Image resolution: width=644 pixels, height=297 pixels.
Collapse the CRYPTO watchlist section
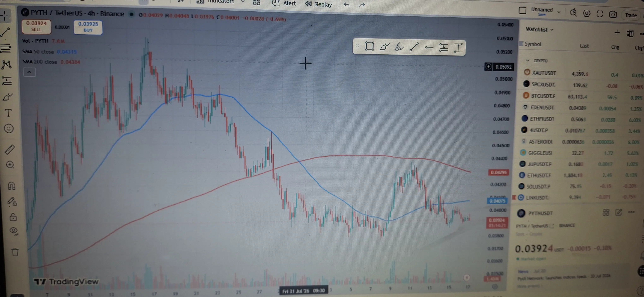click(528, 60)
